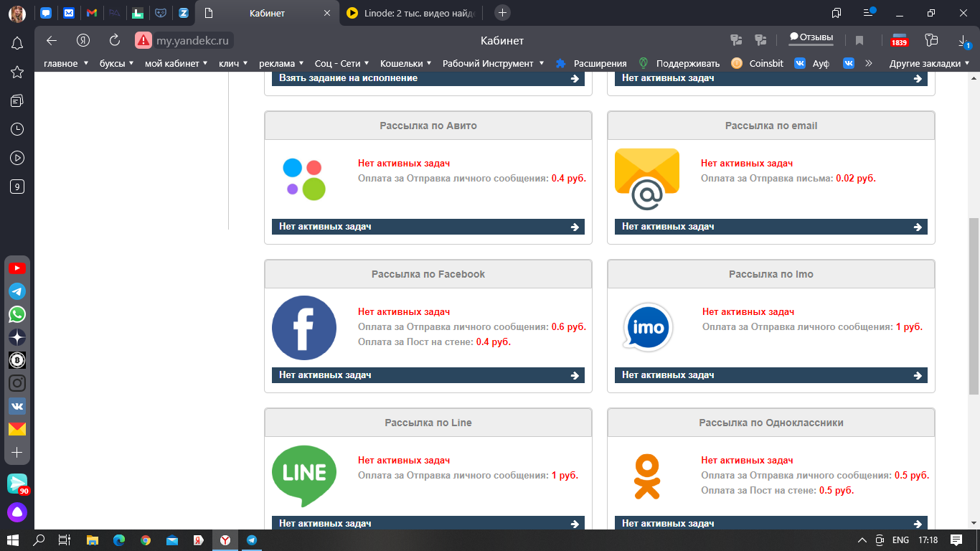
Task: Open the yellow mail envelope sidebar app
Action: point(17,429)
